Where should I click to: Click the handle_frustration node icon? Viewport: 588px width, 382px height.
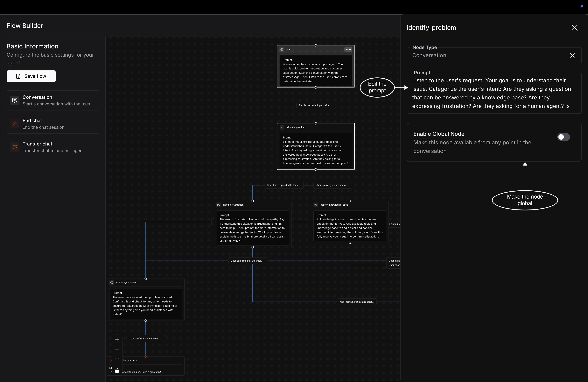pos(219,205)
